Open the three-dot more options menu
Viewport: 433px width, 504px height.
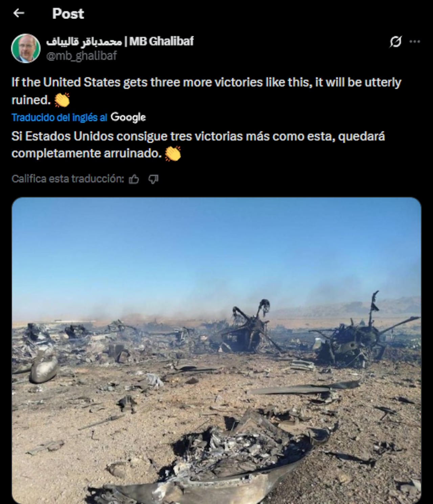pyautogui.click(x=415, y=42)
